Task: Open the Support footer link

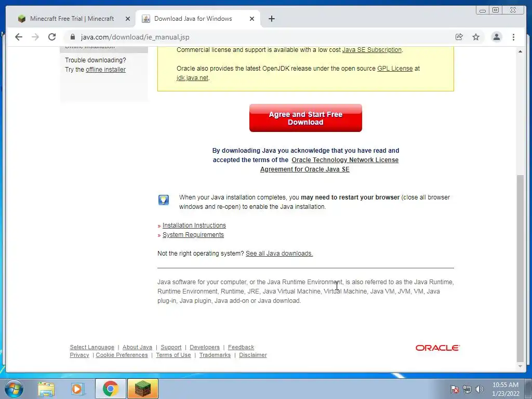Action: pyautogui.click(x=171, y=347)
